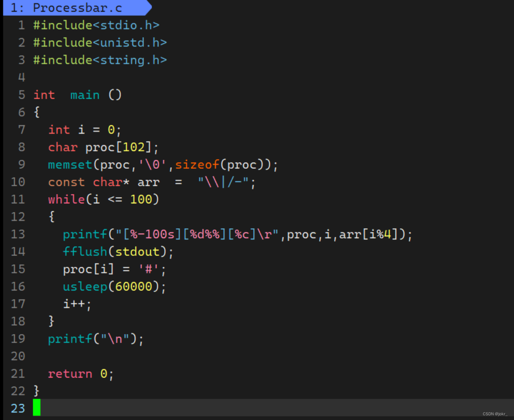The image size is (514, 420).
Task: Click the printf("\n"); statement
Action: point(96,339)
